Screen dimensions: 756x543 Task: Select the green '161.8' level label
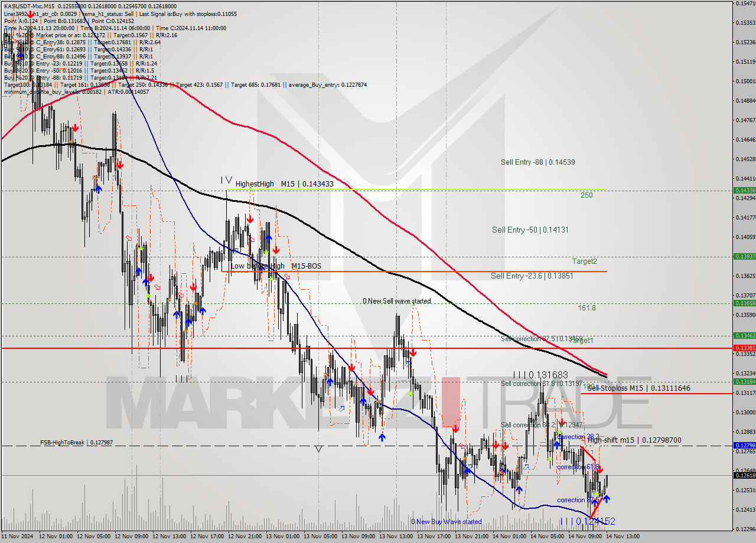coord(586,308)
